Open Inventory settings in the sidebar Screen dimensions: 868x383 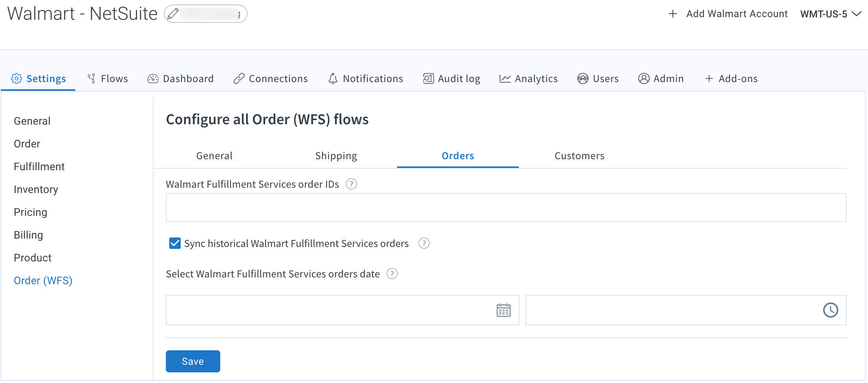pyautogui.click(x=36, y=189)
